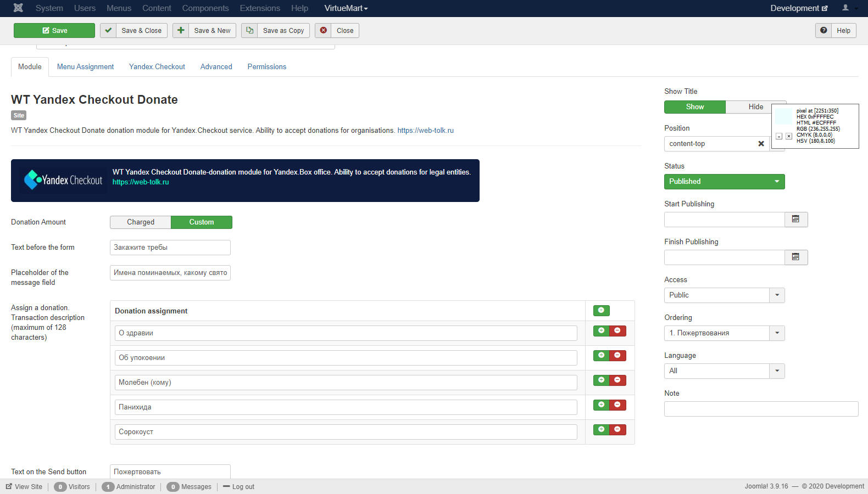The height and width of the screenshot is (494, 868).
Task: Open the Access dropdown showing Public
Action: (x=725, y=295)
